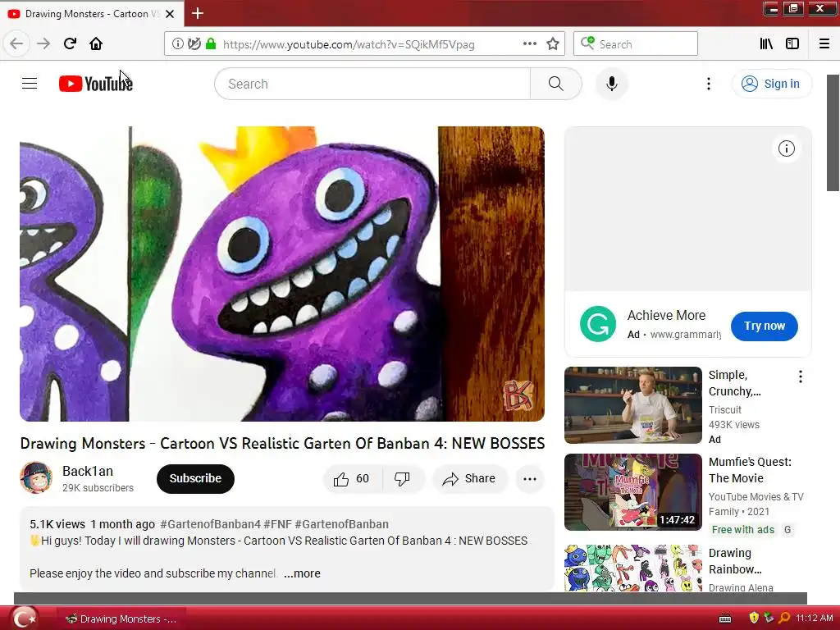Screen dimensions: 840x630
Task: Search with your voice microphone
Action: [x=612, y=84]
